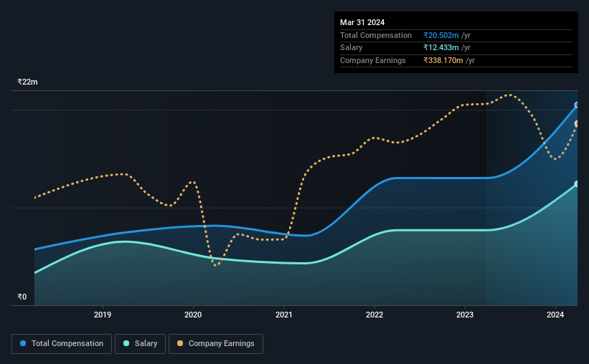Click the tooltip's Total Compensation row label
This screenshot has width=589, height=364.
point(376,35)
